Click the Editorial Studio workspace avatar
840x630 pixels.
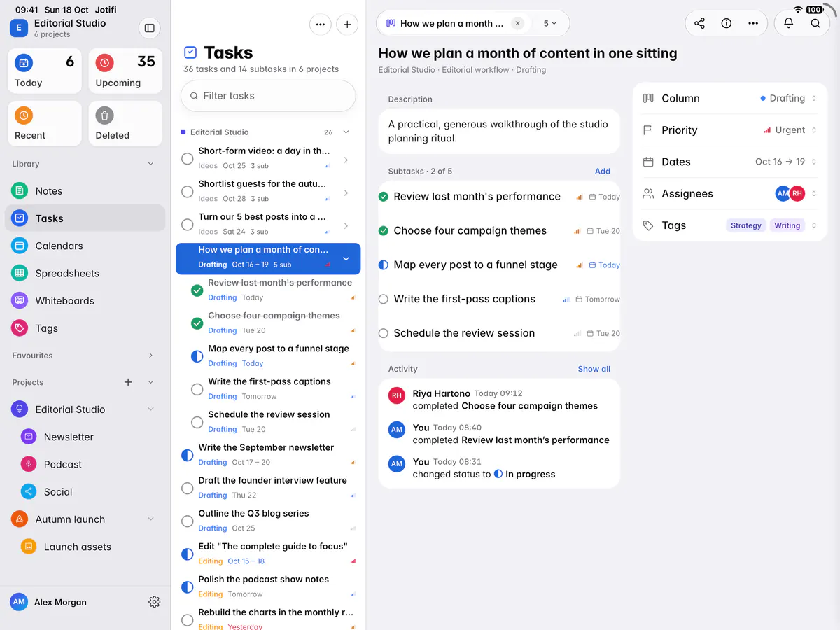[x=19, y=28]
